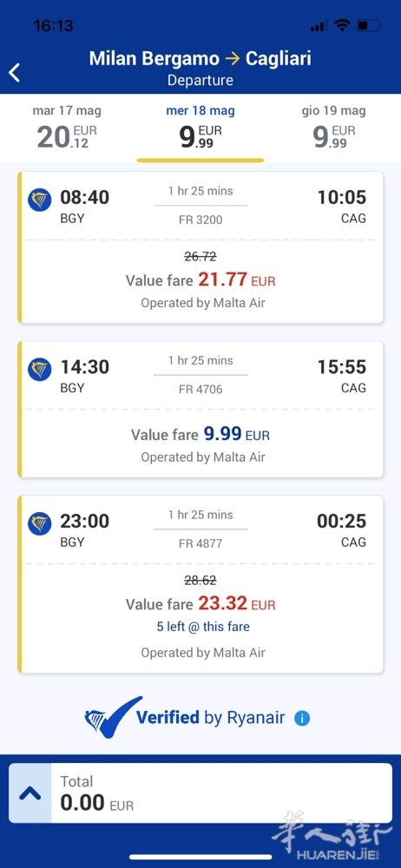Tap the '5 left @ this fare' notice
This screenshot has height=868, width=401.
203,627
